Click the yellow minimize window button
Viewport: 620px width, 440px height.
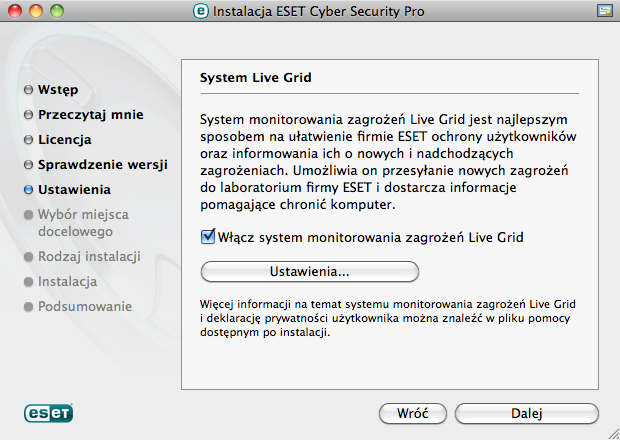(x=36, y=11)
